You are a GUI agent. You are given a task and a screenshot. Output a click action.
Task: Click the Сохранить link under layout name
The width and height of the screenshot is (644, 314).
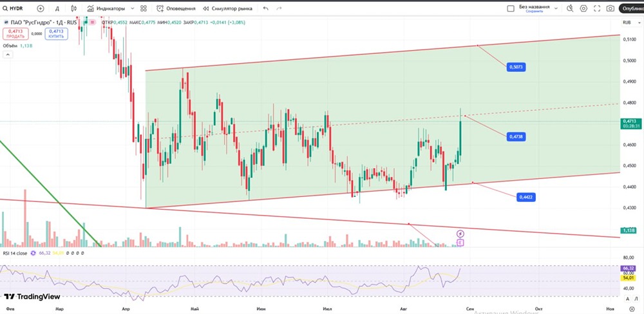(535, 12)
